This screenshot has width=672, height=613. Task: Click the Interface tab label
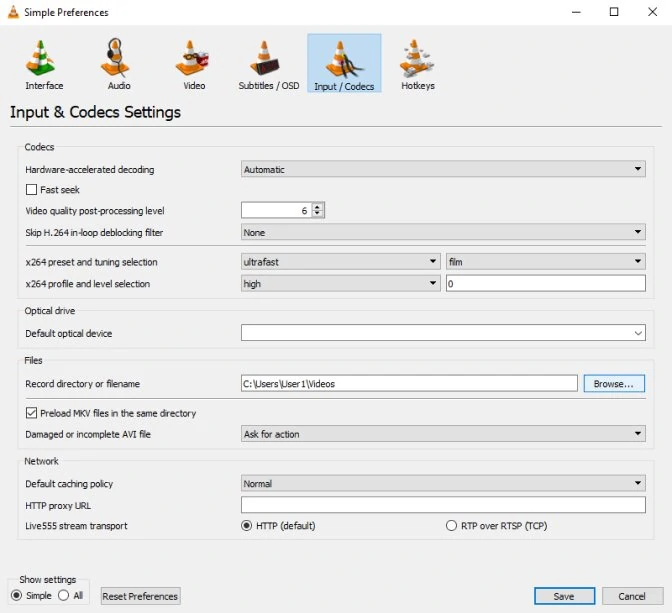tap(44, 85)
